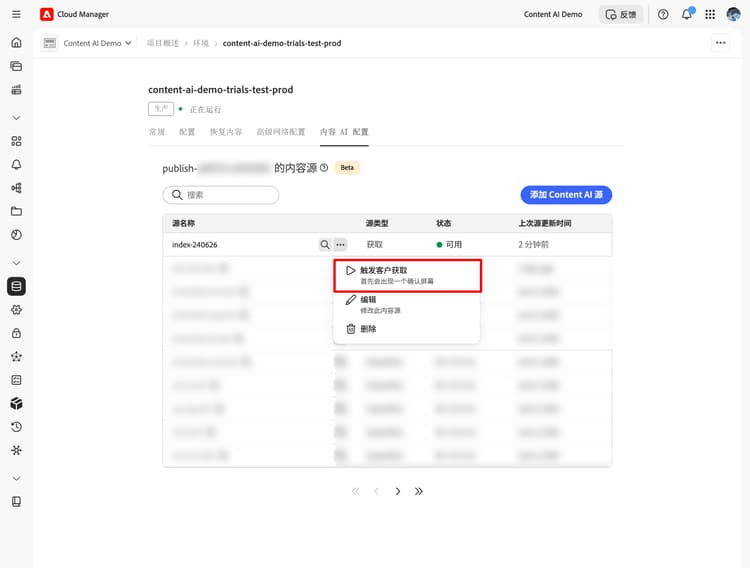
Task: Select 删除 menu option
Action: click(407, 329)
